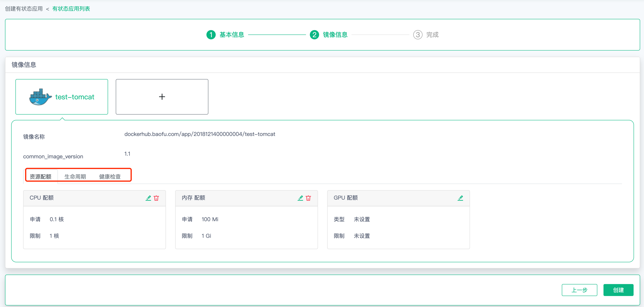Image resolution: width=644 pixels, height=307 pixels.
Task: Edit the CPU quota settings
Action: click(x=148, y=198)
